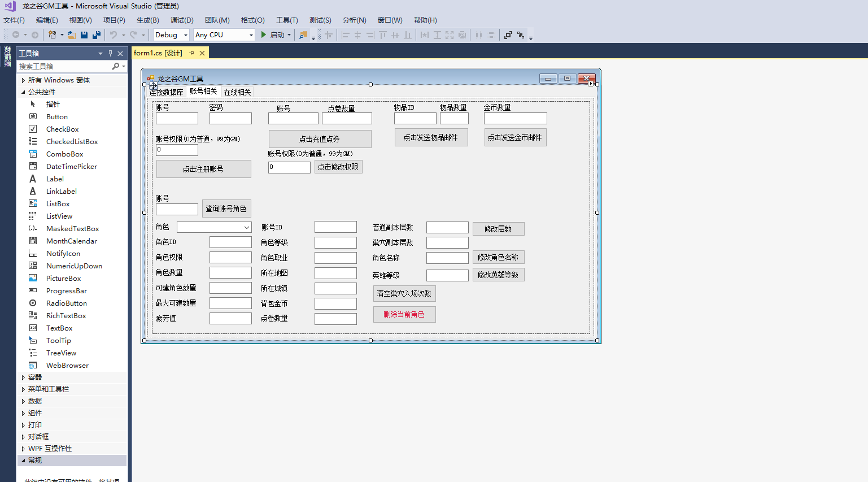Click the 金币数量 text field on form
Screen dimensions: 868x482
[515, 118]
